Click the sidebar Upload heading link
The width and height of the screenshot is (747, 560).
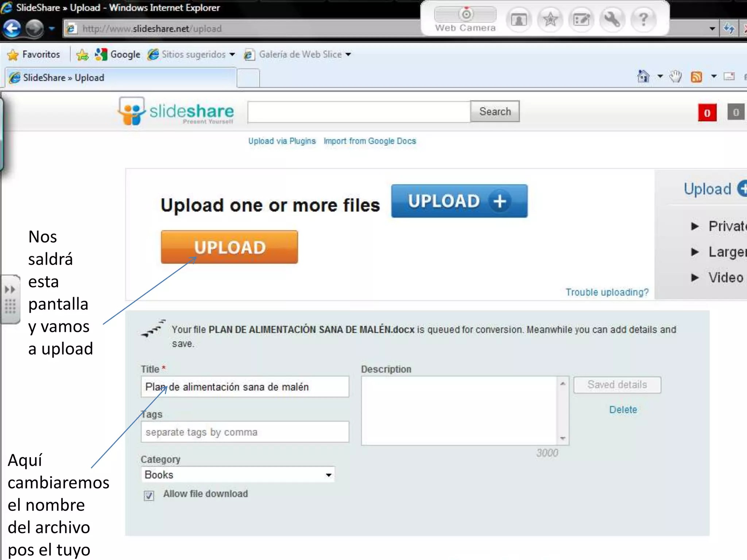click(707, 189)
